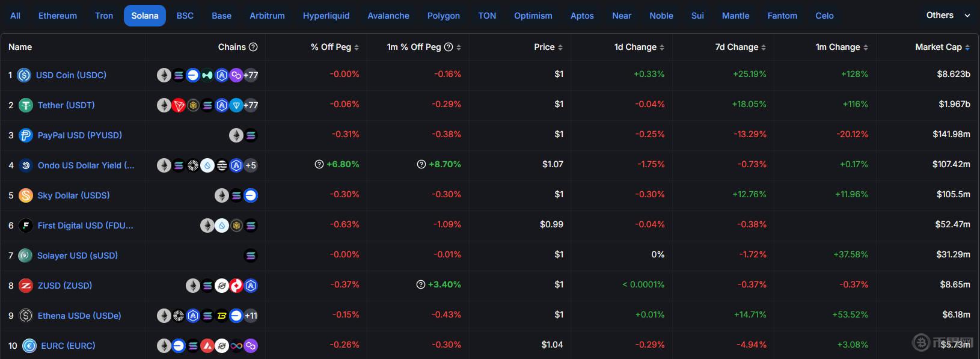
Task: Open the EURC (EURC) link
Action: tap(68, 346)
